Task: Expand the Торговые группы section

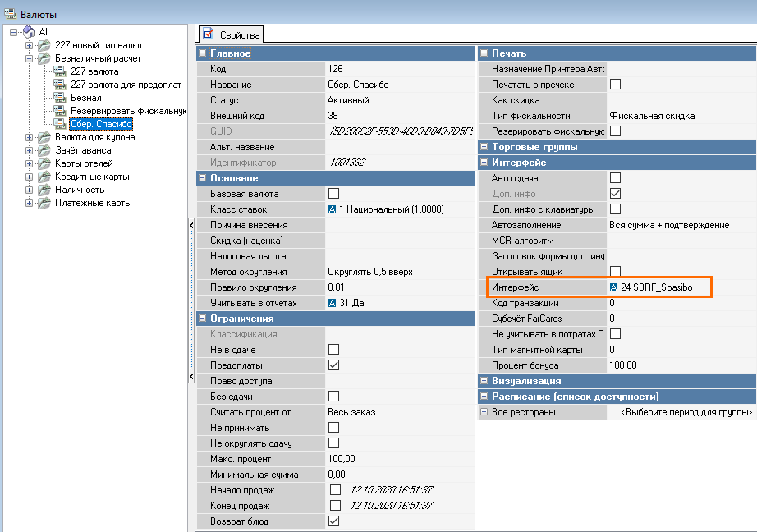Action: 484,147
